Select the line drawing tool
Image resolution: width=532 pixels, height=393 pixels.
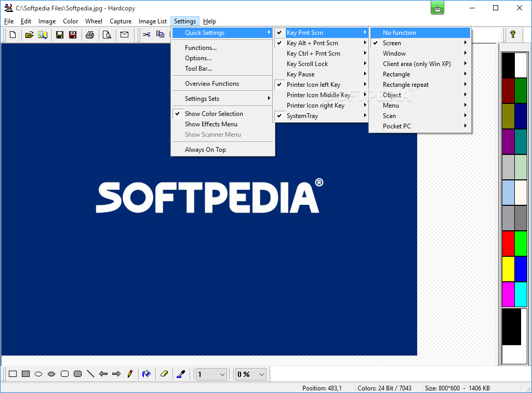click(90, 374)
